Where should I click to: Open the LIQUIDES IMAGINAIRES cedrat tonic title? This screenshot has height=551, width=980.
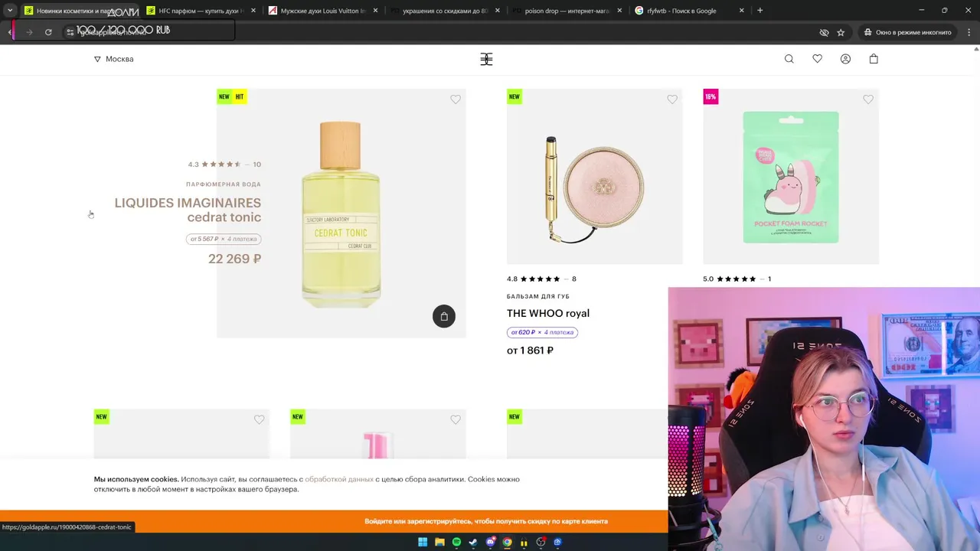tap(188, 210)
